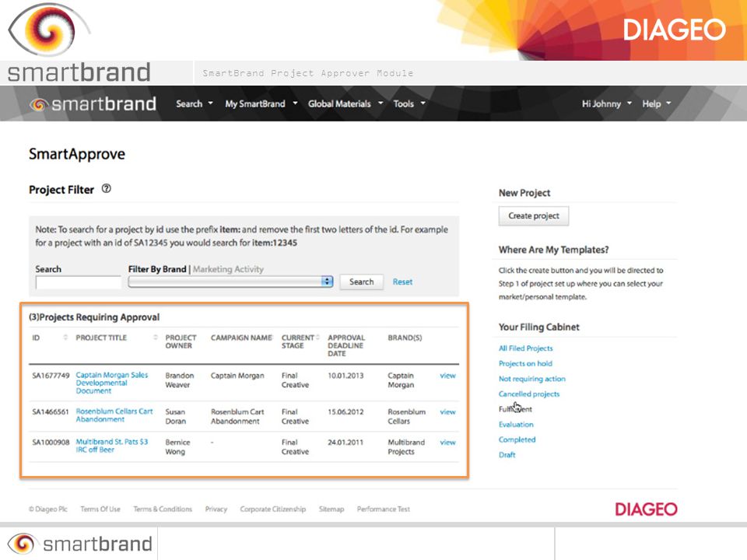Open the Tools menu
Viewport: 747px width, 560px height.
coord(409,103)
